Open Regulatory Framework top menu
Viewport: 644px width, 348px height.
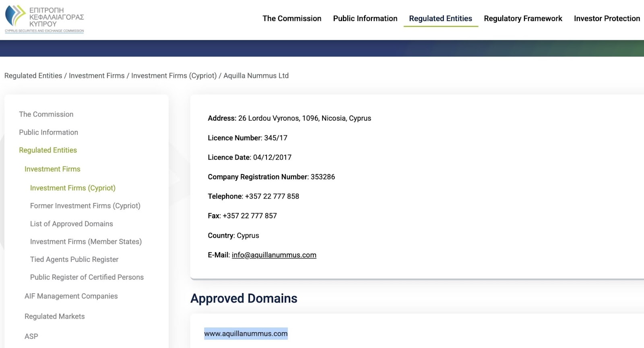[x=523, y=19]
